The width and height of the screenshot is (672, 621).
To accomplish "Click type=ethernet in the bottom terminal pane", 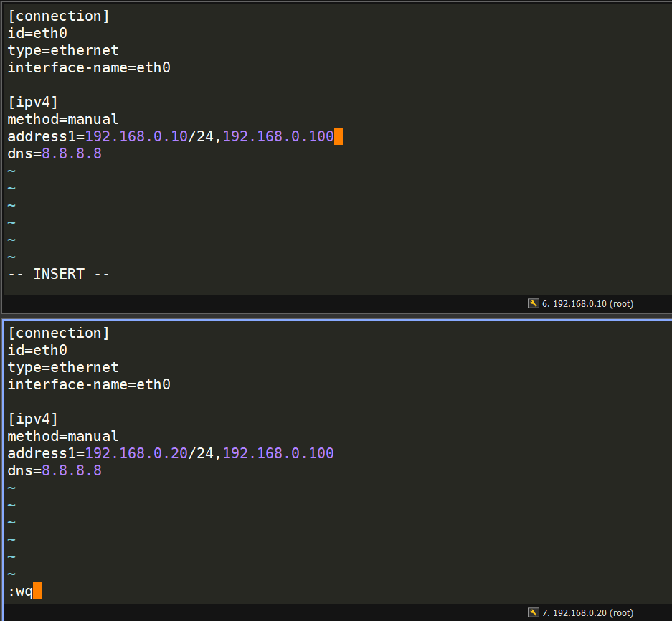I will [x=63, y=367].
